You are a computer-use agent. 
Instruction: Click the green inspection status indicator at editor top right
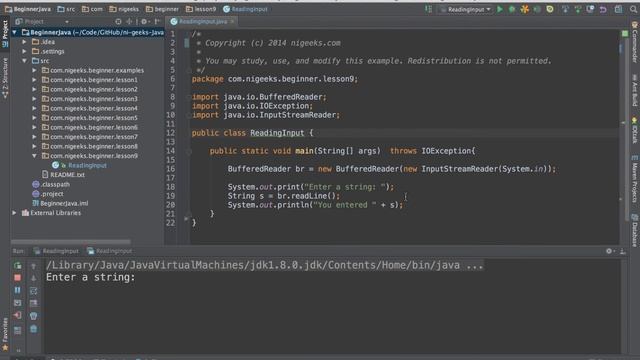[x=625, y=33]
